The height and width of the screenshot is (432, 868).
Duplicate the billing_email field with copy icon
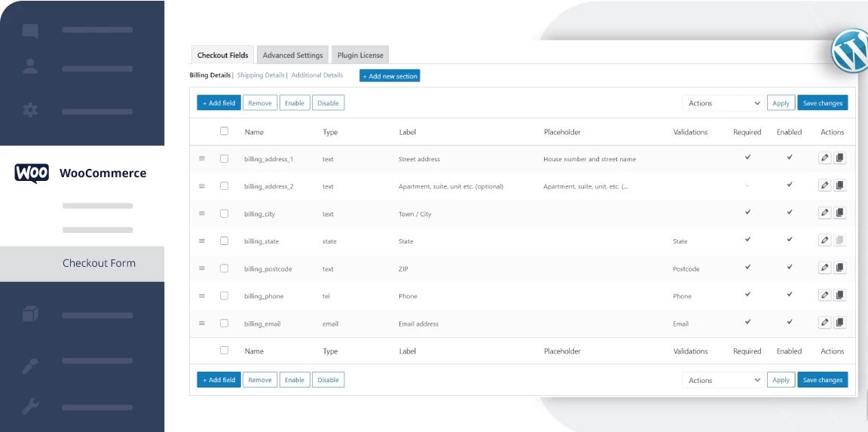(x=840, y=322)
